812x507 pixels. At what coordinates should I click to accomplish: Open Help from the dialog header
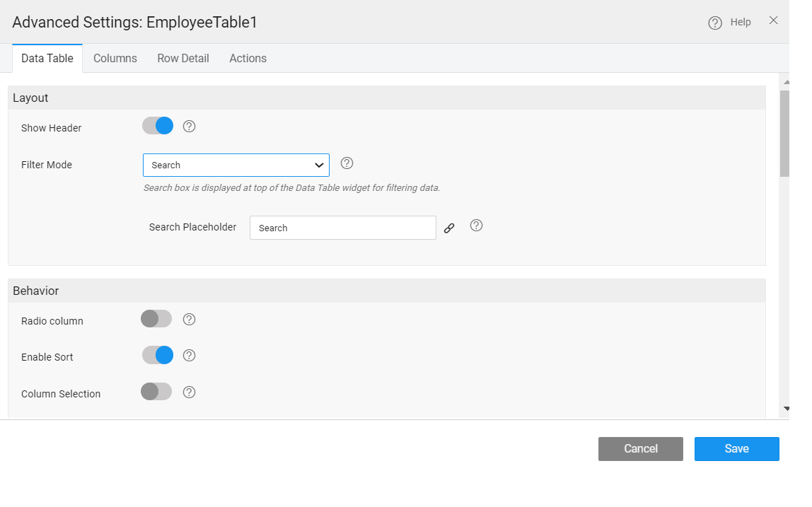point(730,23)
